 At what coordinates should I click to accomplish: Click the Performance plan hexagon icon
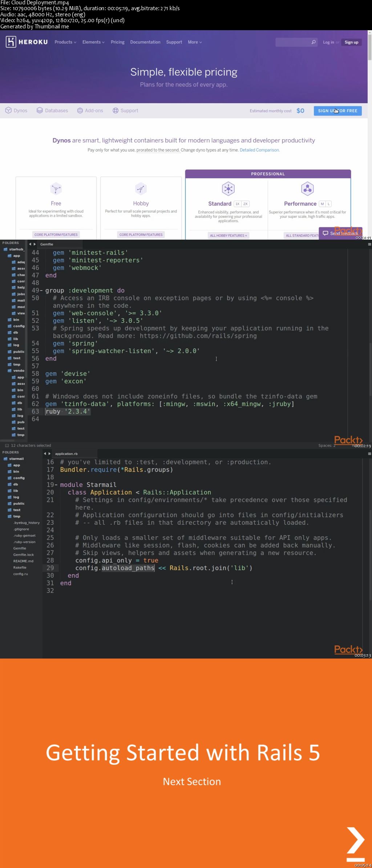pos(307,188)
